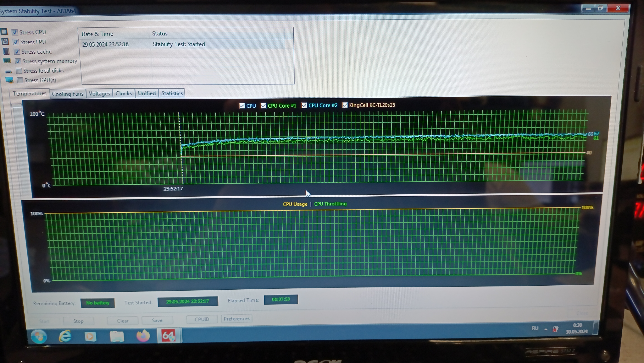The image size is (644, 363).
Task: Switch to the Temperatures tab
Action: click(30, 93)
